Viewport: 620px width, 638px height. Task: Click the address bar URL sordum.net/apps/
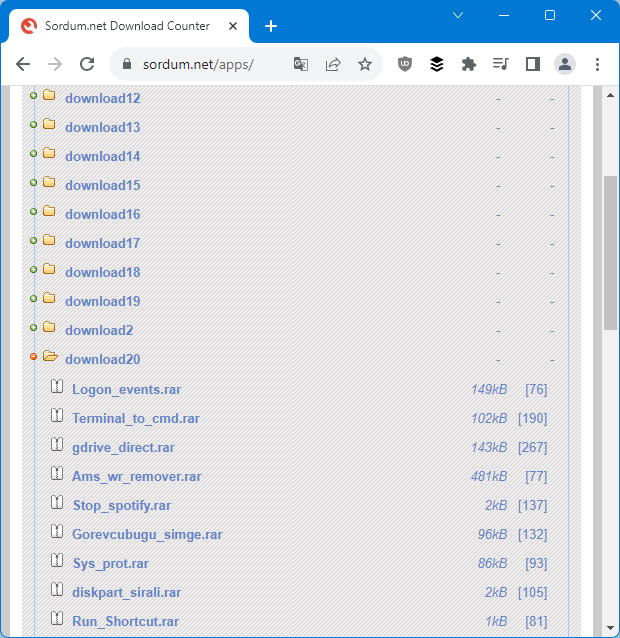coord(198,65)
